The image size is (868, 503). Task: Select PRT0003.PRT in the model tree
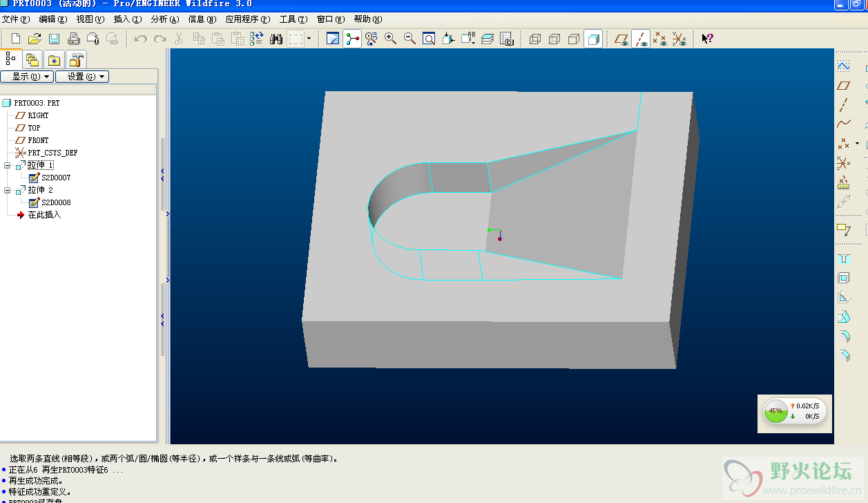tap(37, 103)
